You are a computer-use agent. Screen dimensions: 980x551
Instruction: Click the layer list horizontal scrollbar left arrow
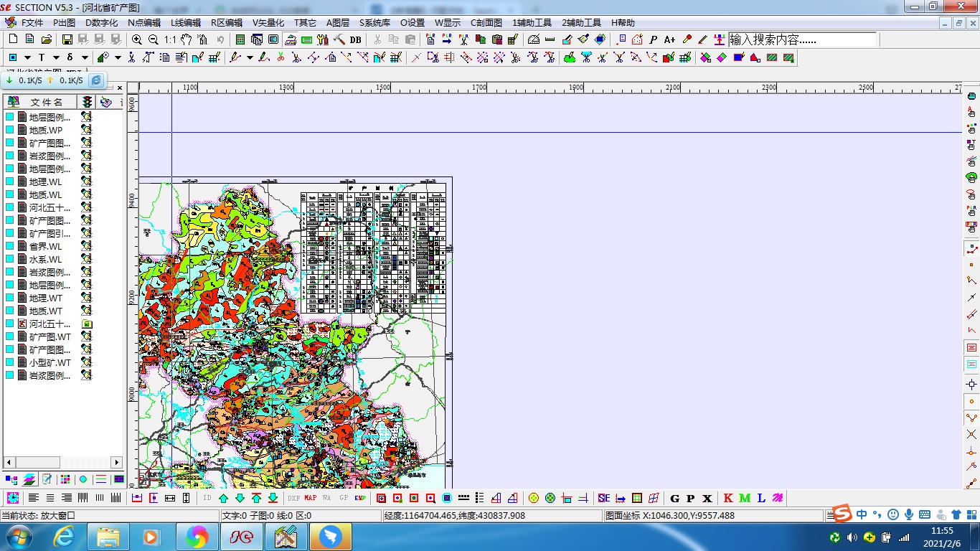(9, 462)
